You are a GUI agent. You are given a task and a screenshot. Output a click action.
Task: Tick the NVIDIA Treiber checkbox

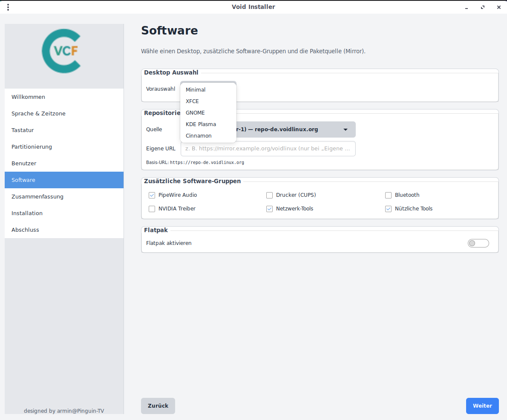[152, 209]
